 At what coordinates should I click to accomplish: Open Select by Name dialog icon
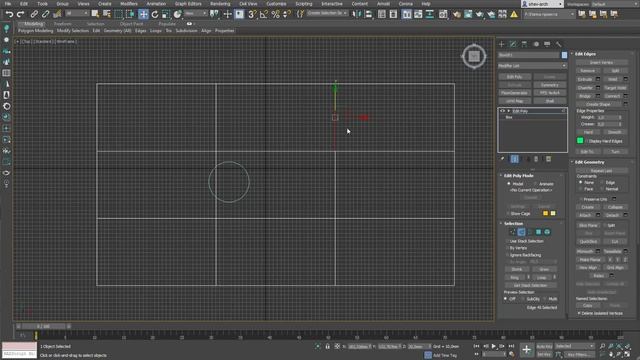107,14
